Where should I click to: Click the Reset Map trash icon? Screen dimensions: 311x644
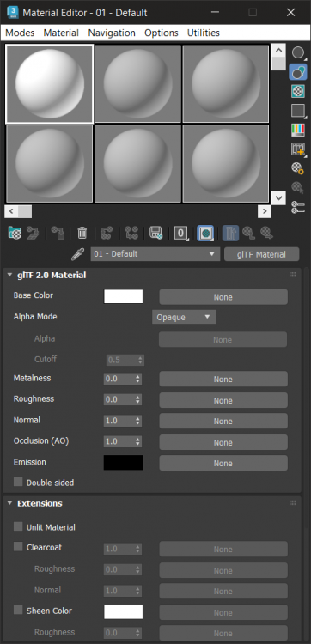point(82,234)
